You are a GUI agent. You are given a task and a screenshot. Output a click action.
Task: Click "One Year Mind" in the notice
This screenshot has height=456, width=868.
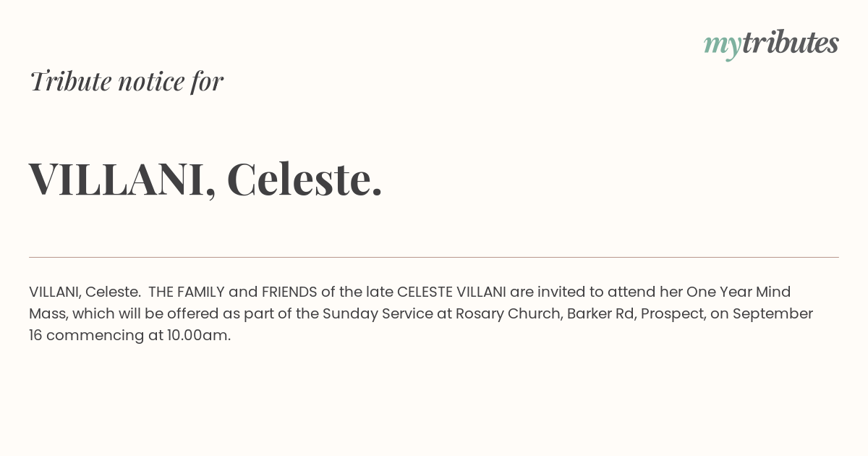coord(739,292)
